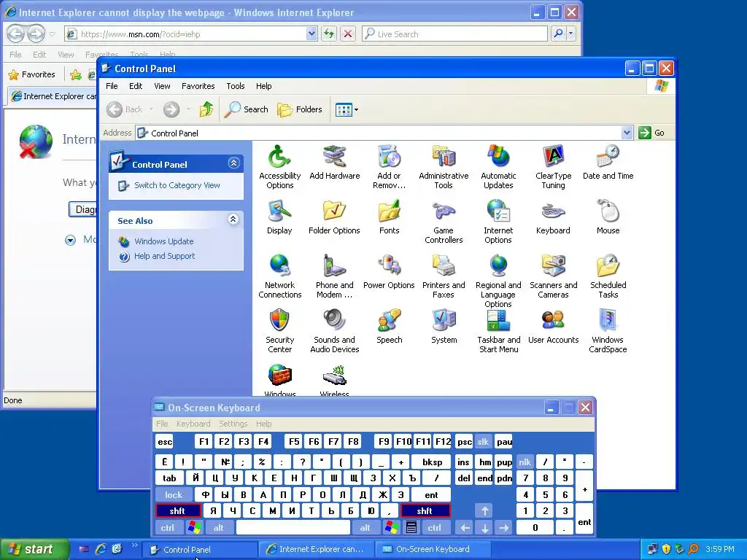Screen dimensions: 747x560
Task: Open Scheduled Tasks
Action: [608, 276]
